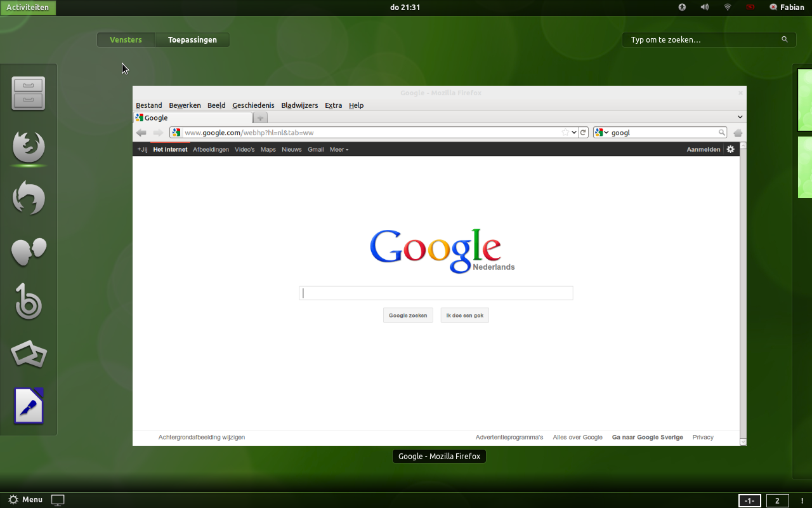Click the show desktop icon in bottom panel
This screenshot has height=508, width=812.
(58, 500)
